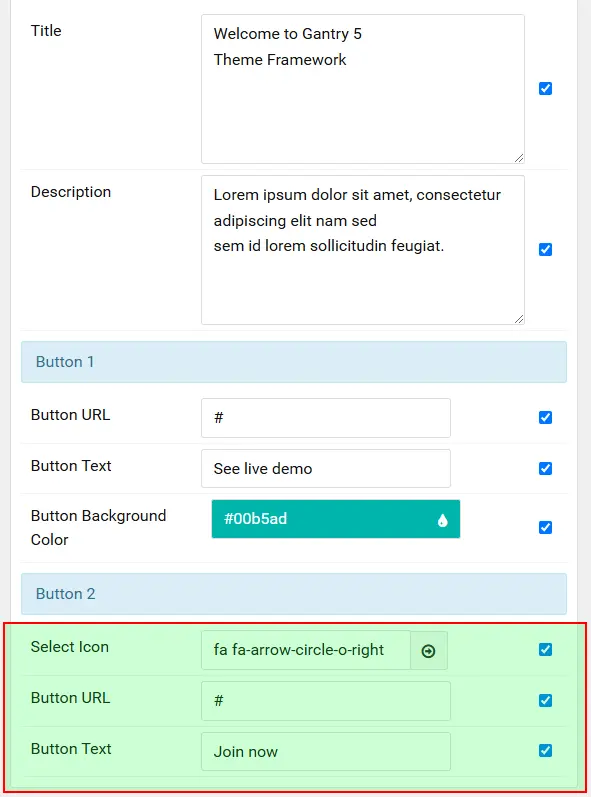Screen dimensions: 591x797
Task: Uncheck the Select Icon checkbox
Action: coord(545,650)
